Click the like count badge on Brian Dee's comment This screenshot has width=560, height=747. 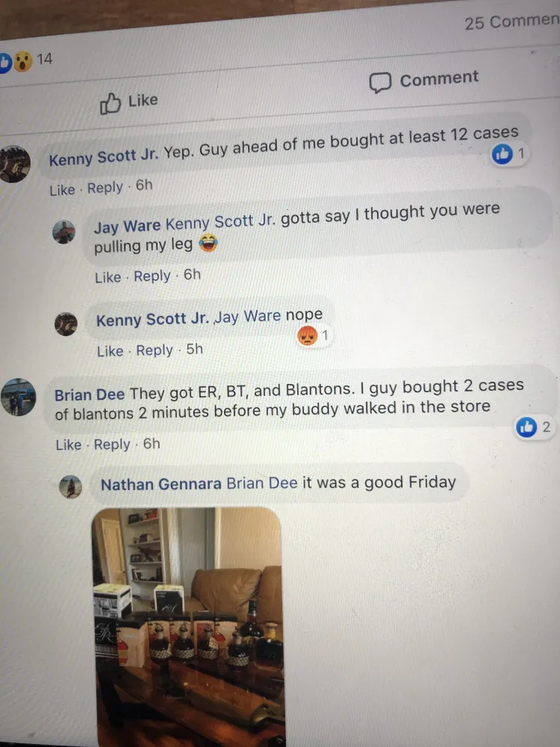coord(535,427)
